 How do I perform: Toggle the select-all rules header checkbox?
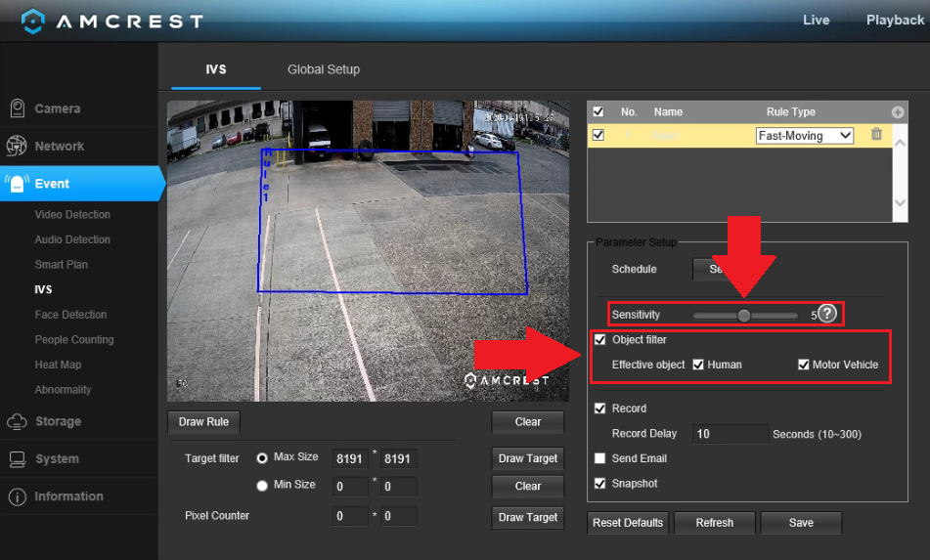tap(598, 111)
